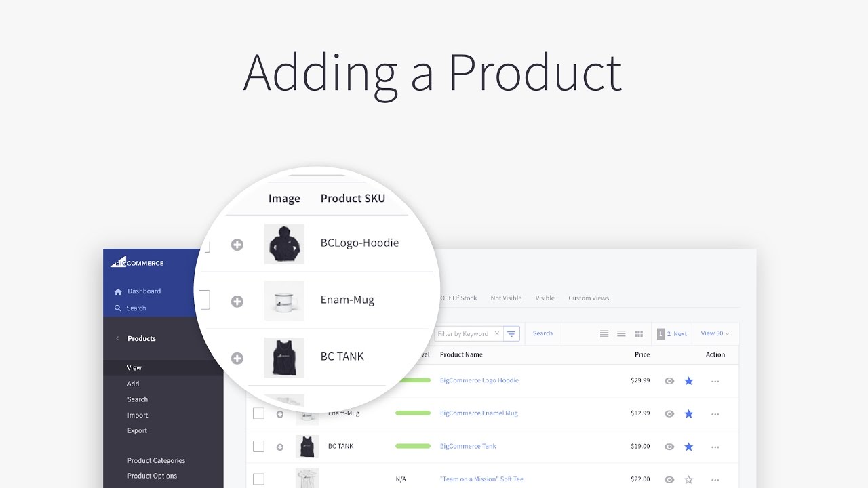Click the star for BigCommerce Tank
This screenshot has height=488, width=868.
[689, 447]
